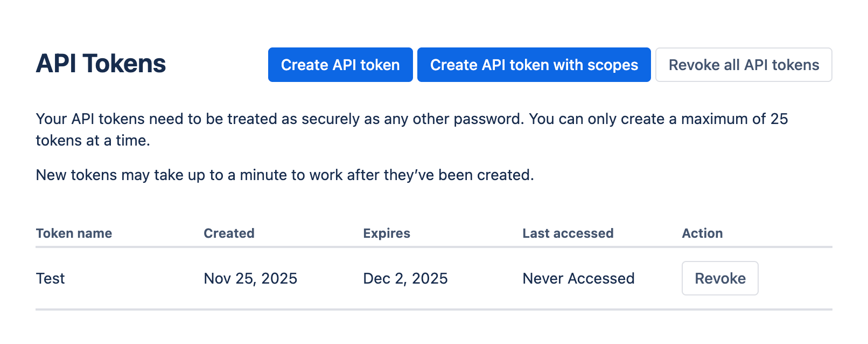This screenshot has width=868, height=344.
Task: Click Revoke all API tokens
Action: 743,65
